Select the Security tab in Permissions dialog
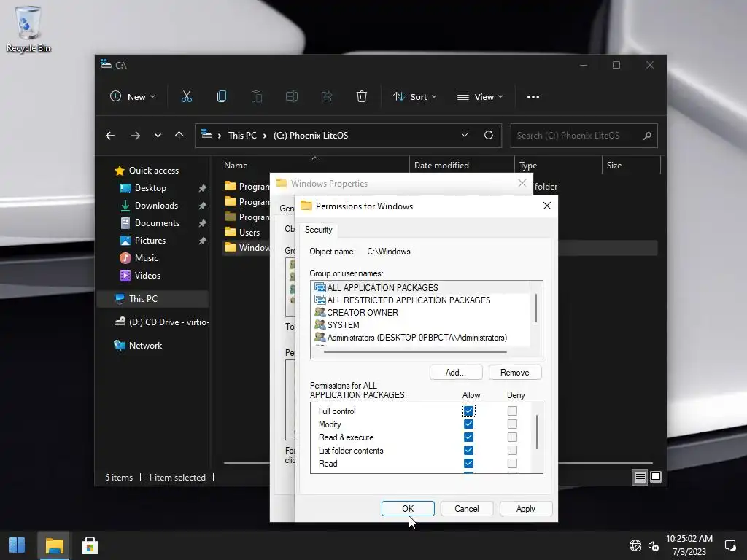Screen dimensions: 747x560 point(319,230)
